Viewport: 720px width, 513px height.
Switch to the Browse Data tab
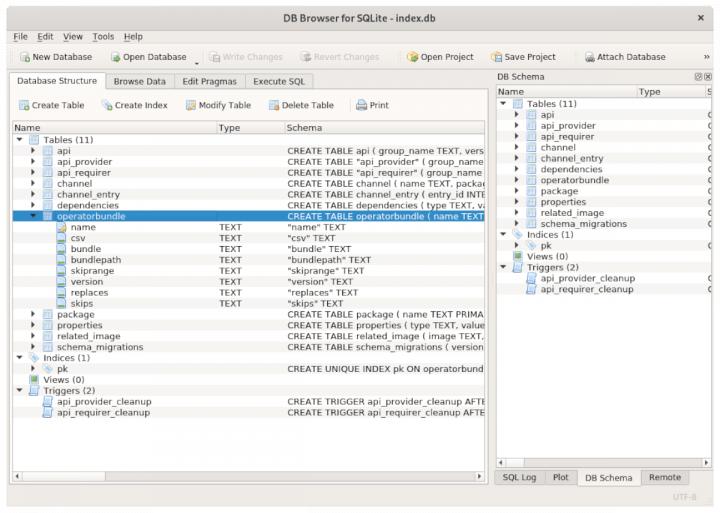pos(139,81)
